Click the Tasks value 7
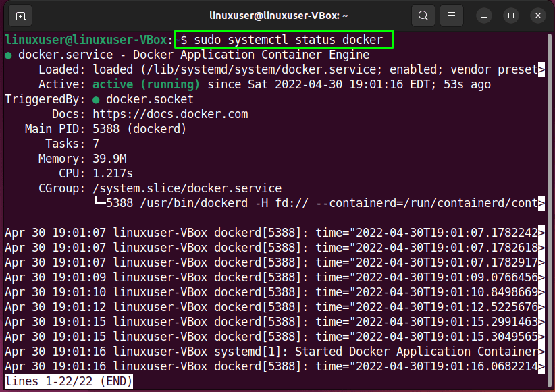This screenshot has width=555, height=392. coord(96,144)
